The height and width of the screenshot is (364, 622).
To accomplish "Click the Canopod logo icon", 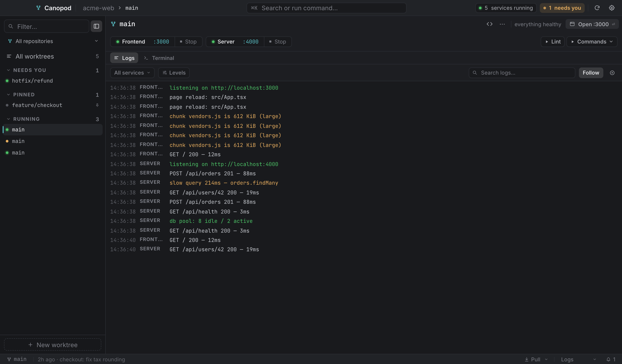I will [x=38, y=8].
